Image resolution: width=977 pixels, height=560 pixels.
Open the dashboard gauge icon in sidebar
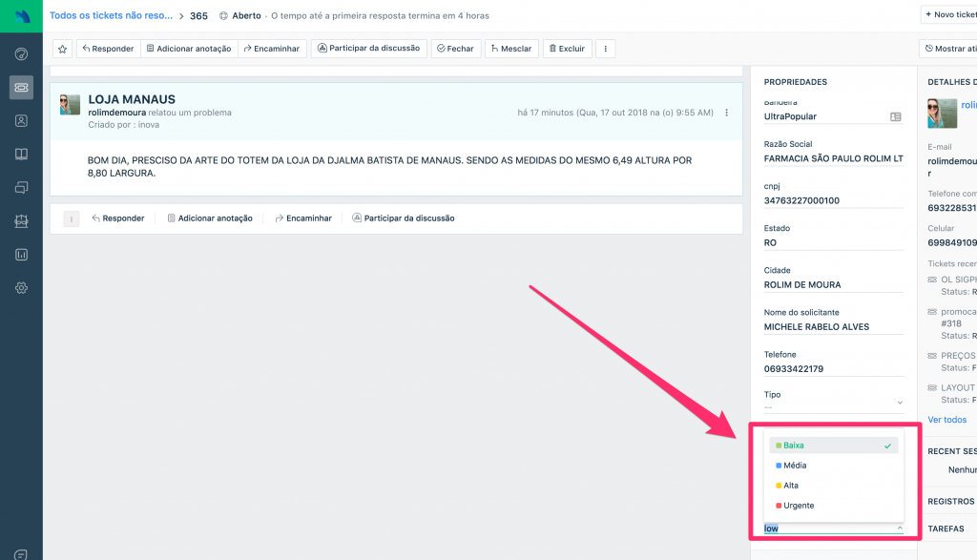[x=21, y=53]
